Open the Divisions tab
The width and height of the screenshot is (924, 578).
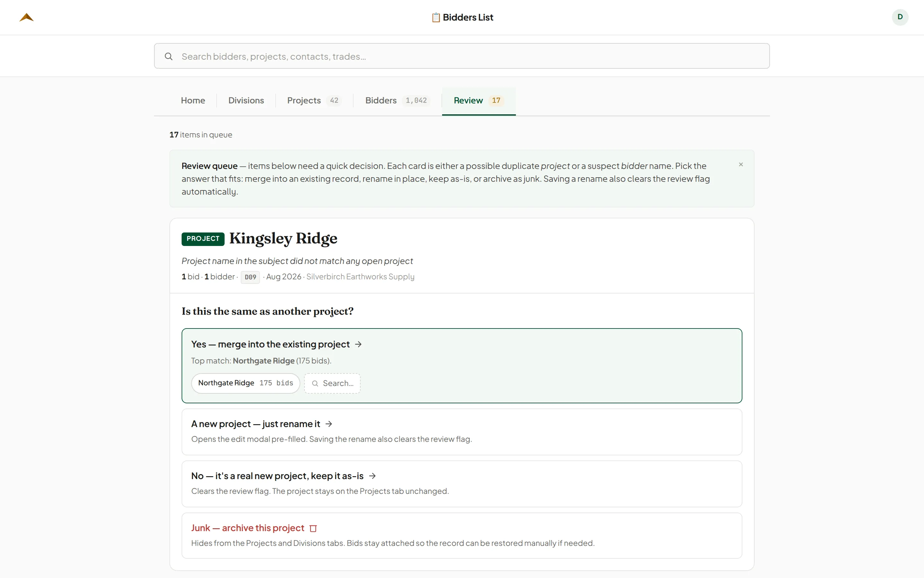tap(246, 101)
